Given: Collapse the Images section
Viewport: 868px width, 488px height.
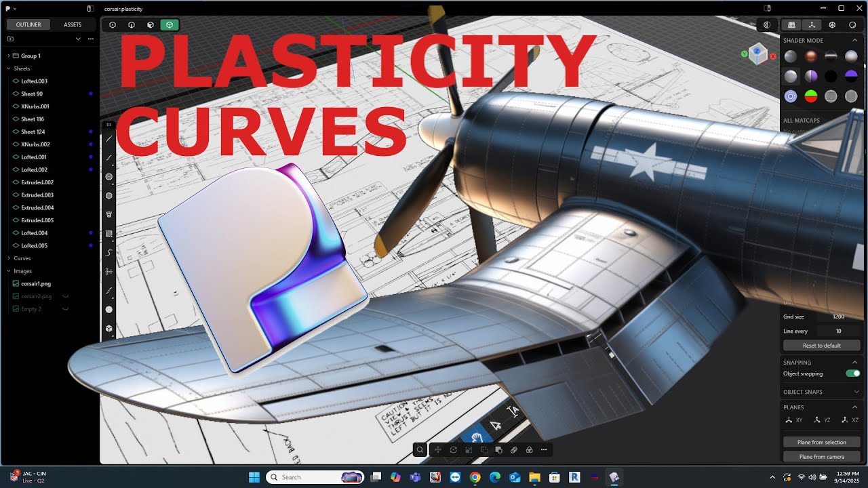Looking at the screenshot, I should [8, 271].
